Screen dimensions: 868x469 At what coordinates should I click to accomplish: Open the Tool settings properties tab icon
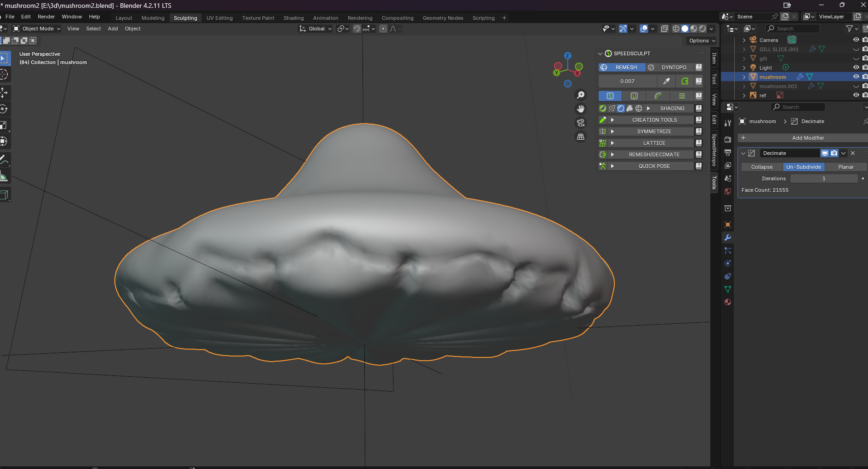tap(728, 123)
